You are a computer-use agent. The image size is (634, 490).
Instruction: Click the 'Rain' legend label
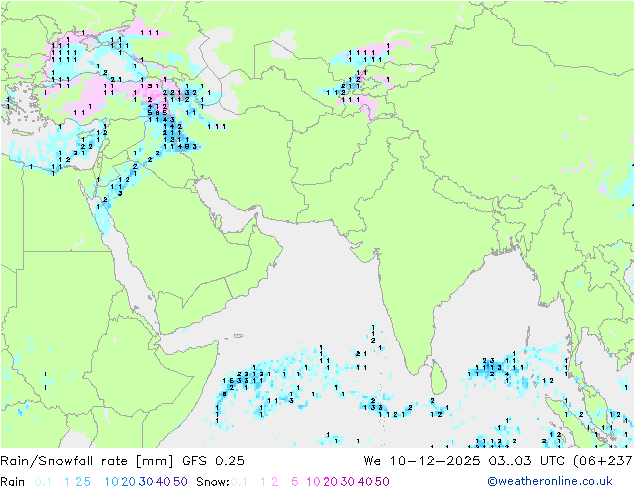click(x=13, y=482)
